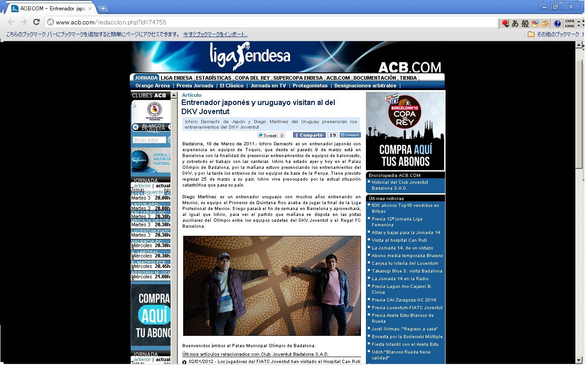Open Visita al hospital Can Ruti news
This screenshot has width=588, height=382.
pyautogui.click(x=398, y=240)
